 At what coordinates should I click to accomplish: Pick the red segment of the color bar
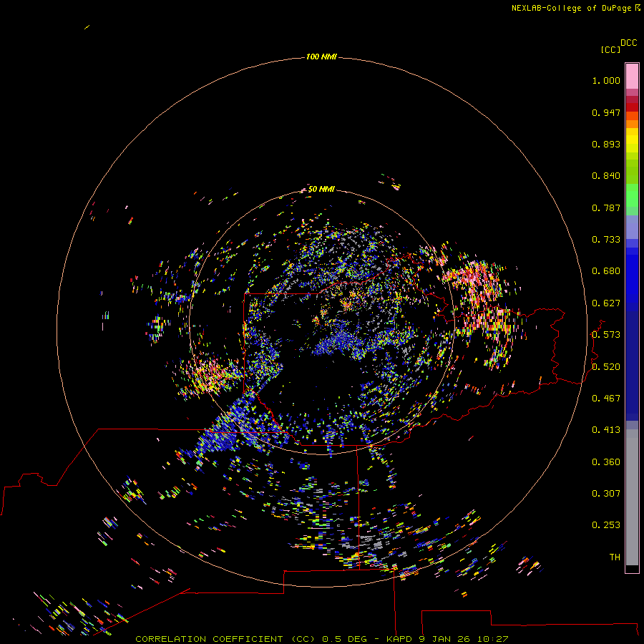(632, 107)
